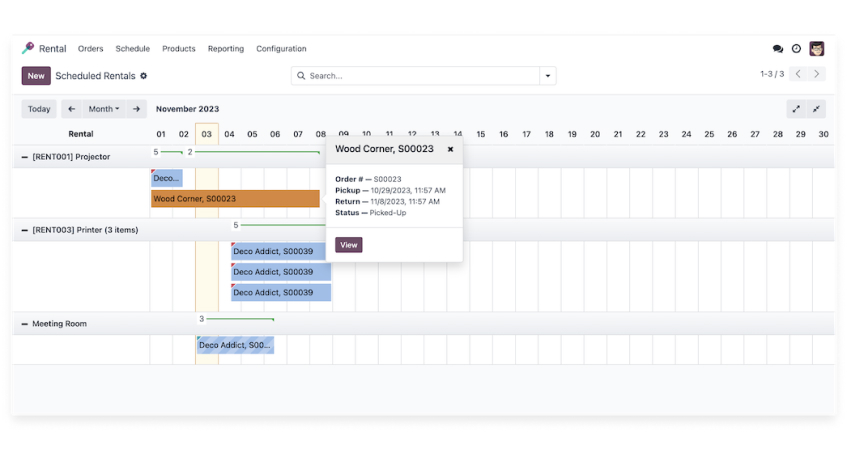
Task: Collapse the Meeting Room group
Action: (x=24, y=324)
